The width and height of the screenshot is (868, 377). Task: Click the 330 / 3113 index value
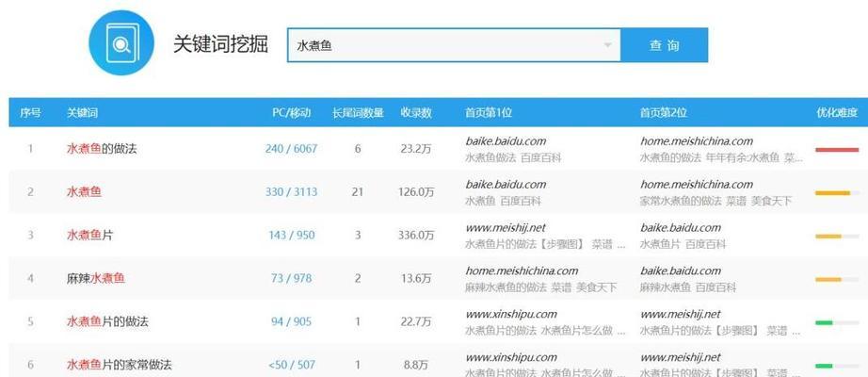pos(291,192)
